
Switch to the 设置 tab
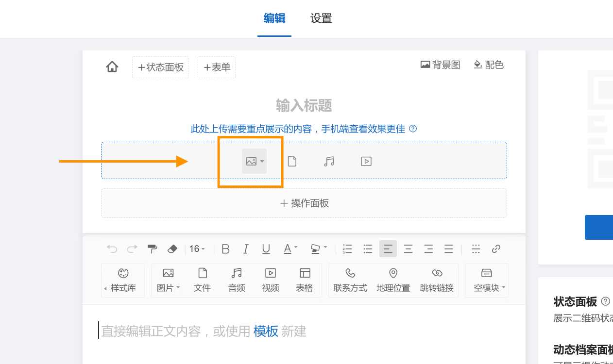pos(321,19)
